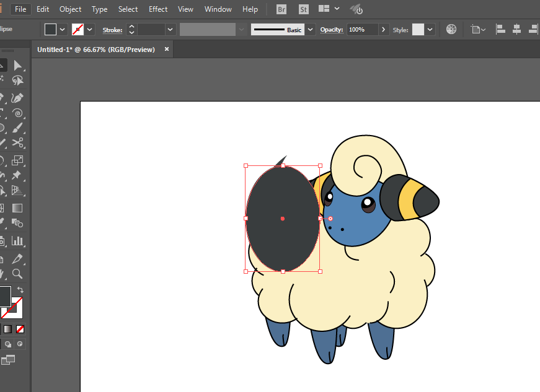The width and height of the screenshot is (540, 392).
Task: Open the Help menu
Action: [250, 9]
